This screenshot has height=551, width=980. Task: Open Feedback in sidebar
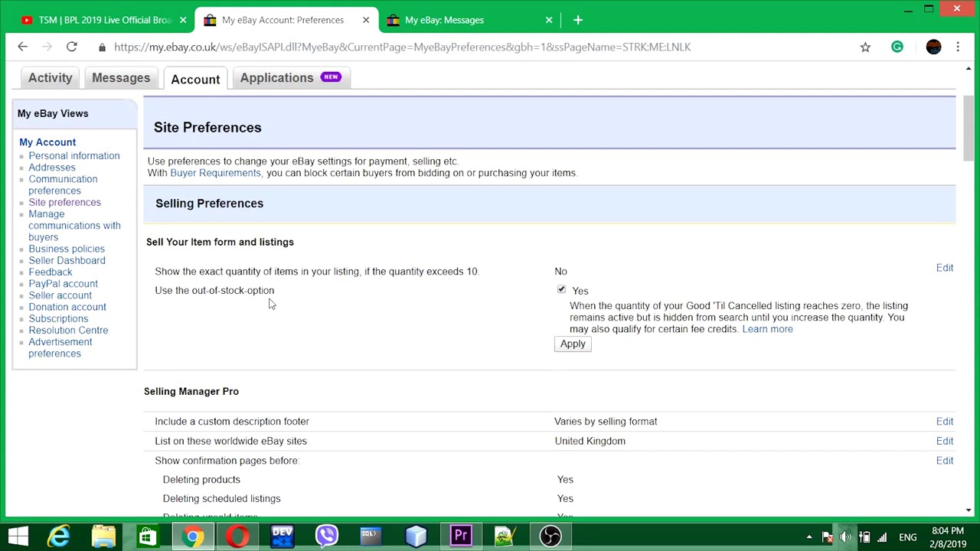51,272
